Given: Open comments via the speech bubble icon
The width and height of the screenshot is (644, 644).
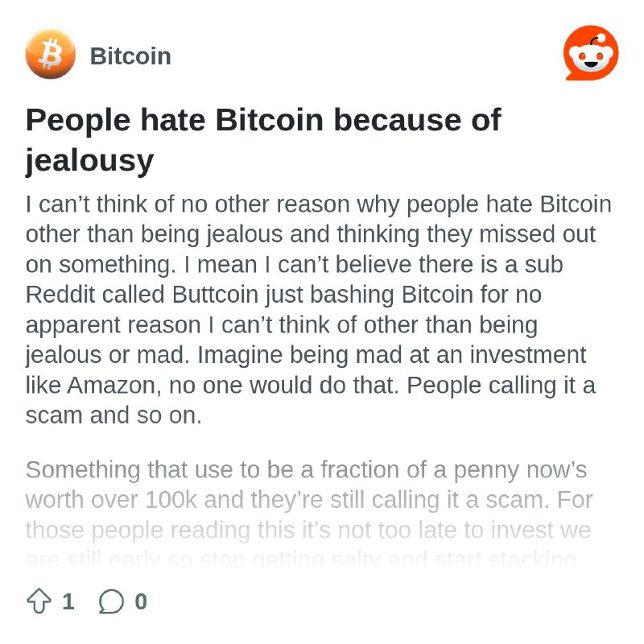Looking at the screenshot, I should click(x=111, y=601).
